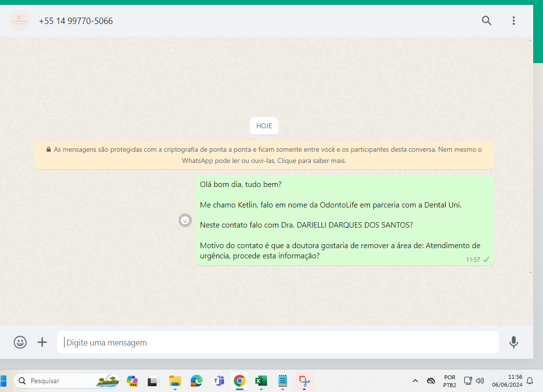Click paragraph starting 'Motivo do contato'
This screenshot has width=543, height=392.
click(x=340, y=251)
